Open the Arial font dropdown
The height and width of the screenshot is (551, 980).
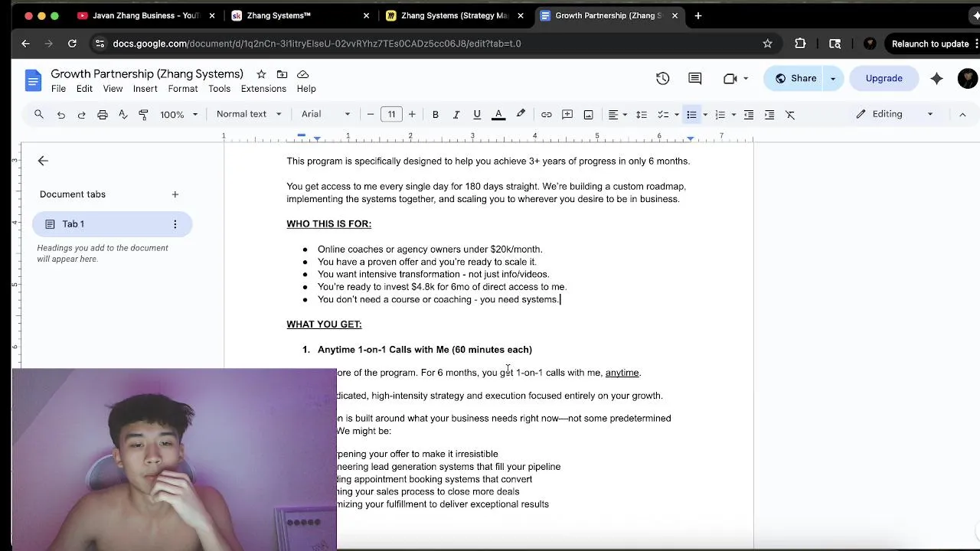point(325,114)
